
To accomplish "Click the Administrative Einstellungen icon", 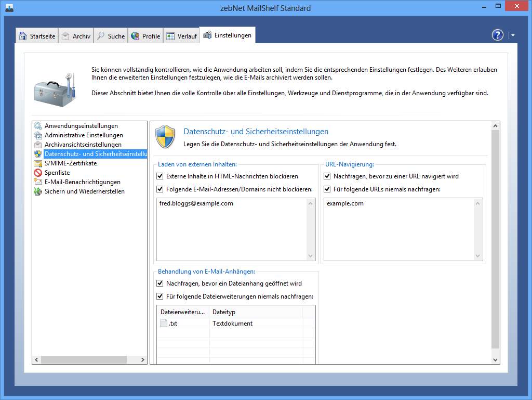I will pos(38,135).
